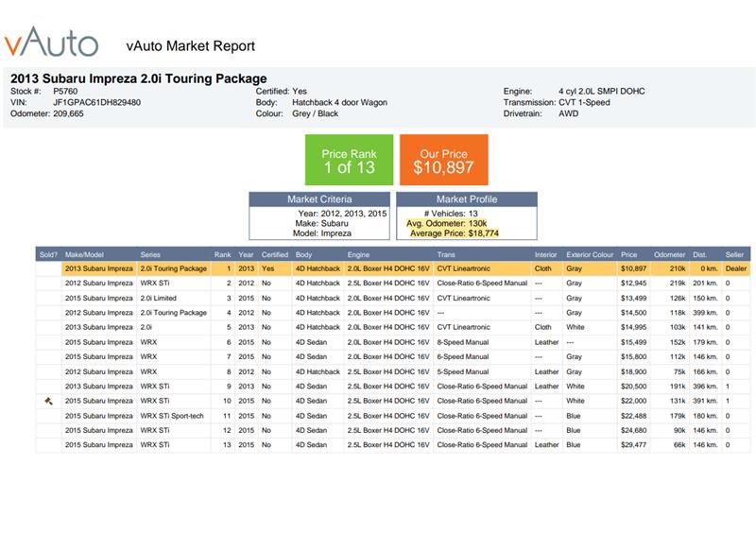Viewport: 756px width, 534px height.
Task: Click 5-Speed Manual in rank 8 row
Action: [x=463, y=371]
